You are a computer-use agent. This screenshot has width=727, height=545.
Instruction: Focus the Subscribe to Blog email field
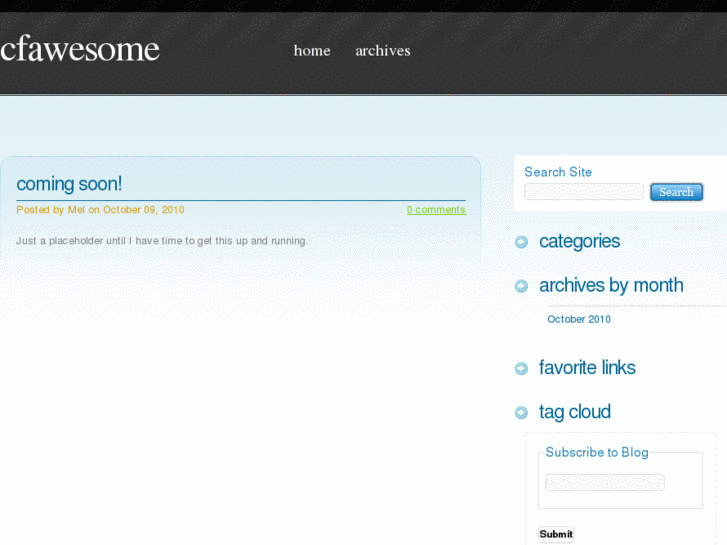point(605,482)
